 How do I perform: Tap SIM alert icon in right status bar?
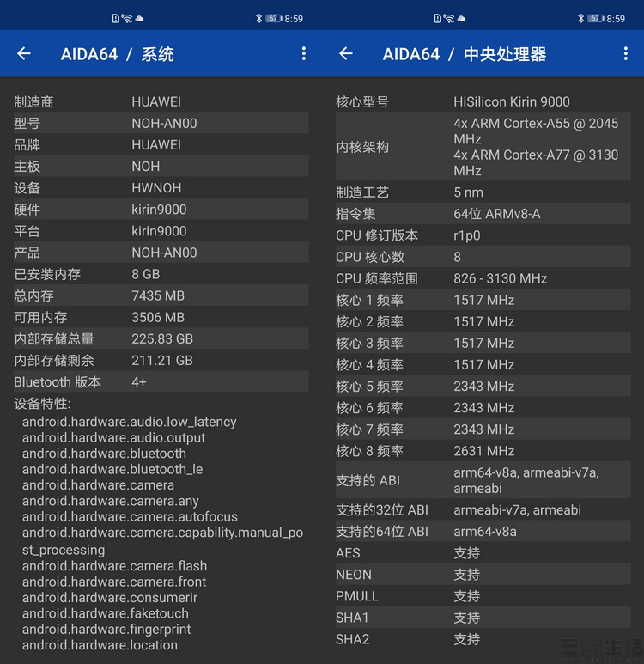point(437,18)
